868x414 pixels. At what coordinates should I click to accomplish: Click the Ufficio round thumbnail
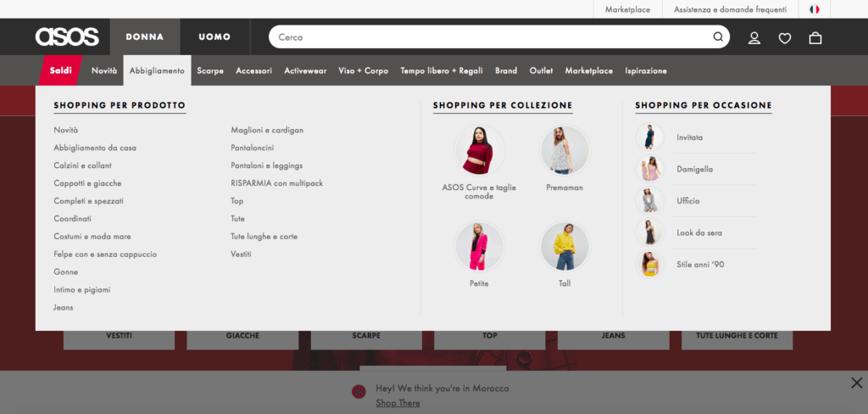pyautogui.click(x=649, y=200)
